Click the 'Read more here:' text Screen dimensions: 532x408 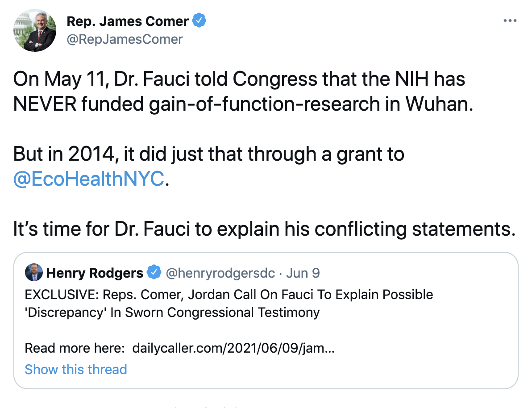[x=75, y=348]
